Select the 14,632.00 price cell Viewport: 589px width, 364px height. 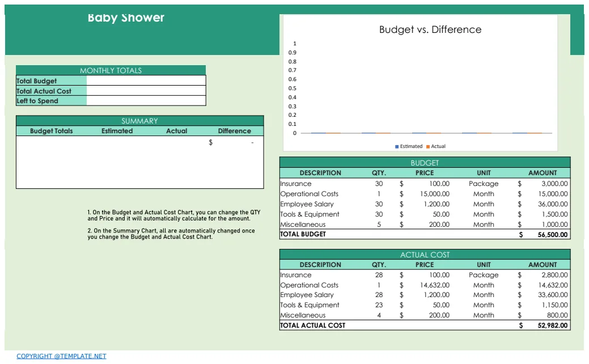(x=435, y=285)
